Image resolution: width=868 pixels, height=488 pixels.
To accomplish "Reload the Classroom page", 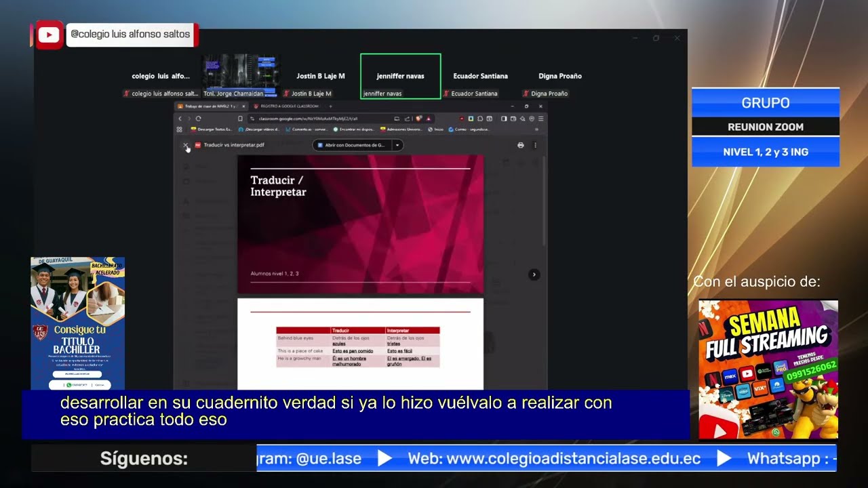I will (198, 119).
